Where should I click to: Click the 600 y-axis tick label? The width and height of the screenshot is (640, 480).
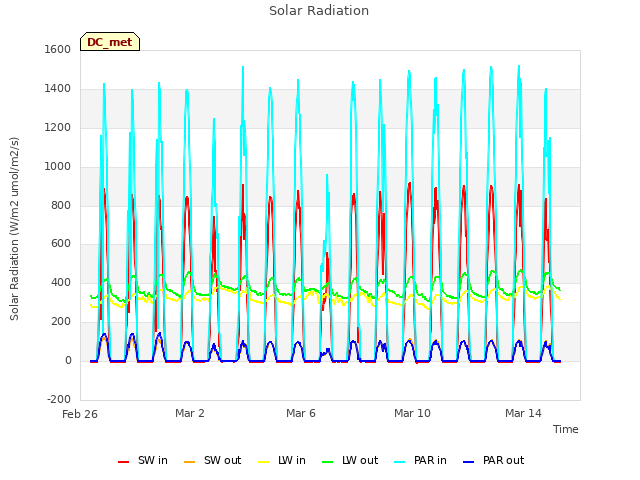[61, 244]
